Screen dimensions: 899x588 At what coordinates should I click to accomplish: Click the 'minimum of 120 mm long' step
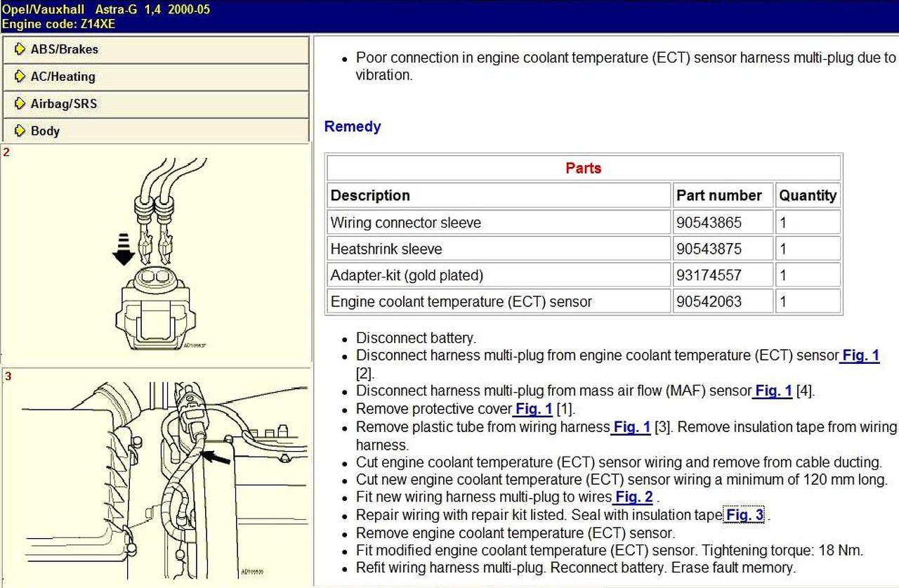[x=622, y=480]
